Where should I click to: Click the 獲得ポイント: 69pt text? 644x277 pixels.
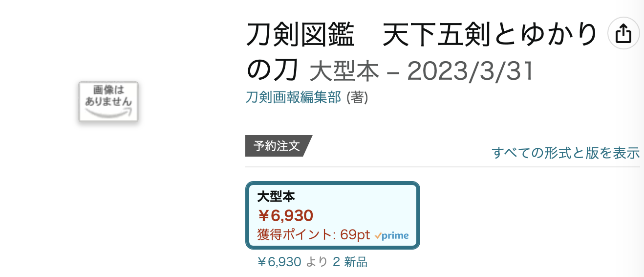(x=314, y=235)
